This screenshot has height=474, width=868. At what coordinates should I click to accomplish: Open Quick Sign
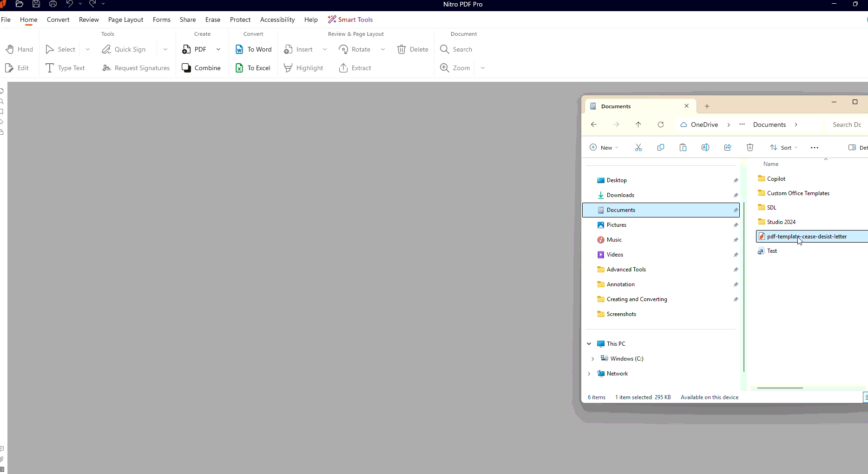tap(124, 49)
